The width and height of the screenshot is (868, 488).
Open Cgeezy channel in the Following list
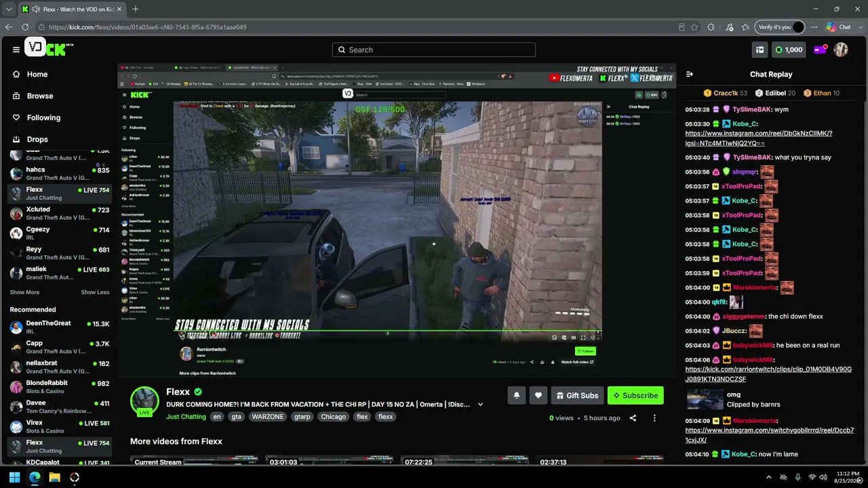click(x=59, y=233)
